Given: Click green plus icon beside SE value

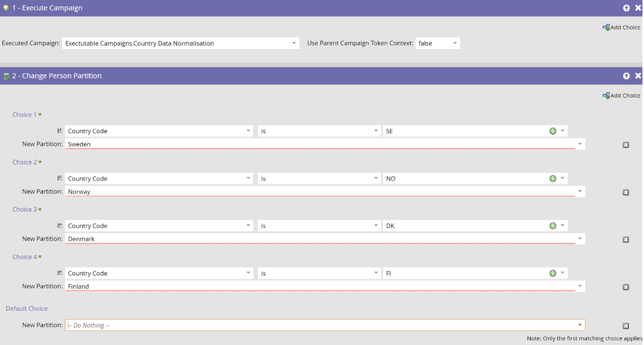Looking at the screenshot, I should [553, 131].
